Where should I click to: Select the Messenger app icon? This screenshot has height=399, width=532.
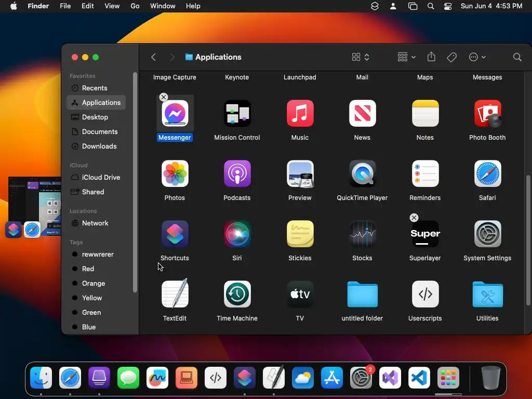click(175, 113)
